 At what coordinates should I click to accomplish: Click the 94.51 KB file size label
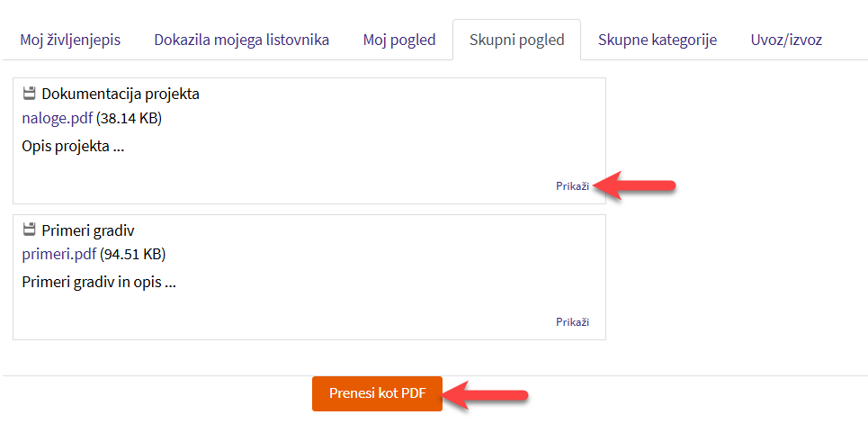[x=132, y=254]
